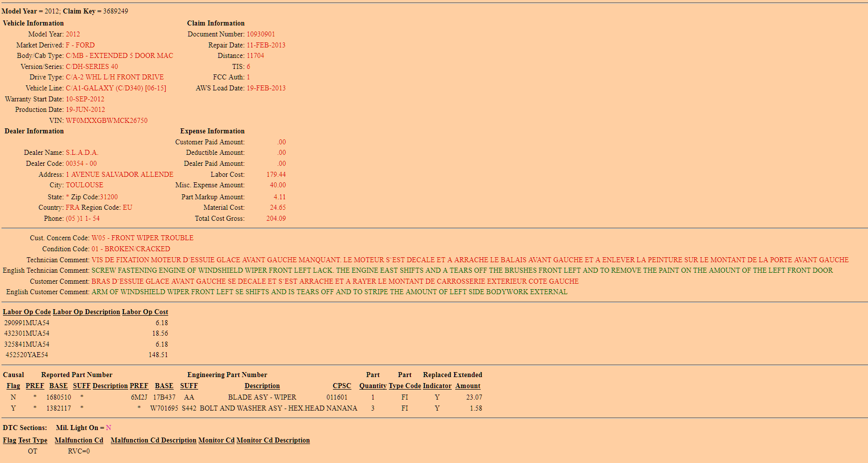Image resolution: width=868 pixels, height=463 pixels.
Task: Click the VIN value WF0MXXGBWMCK26750
Action: [106, 120]
